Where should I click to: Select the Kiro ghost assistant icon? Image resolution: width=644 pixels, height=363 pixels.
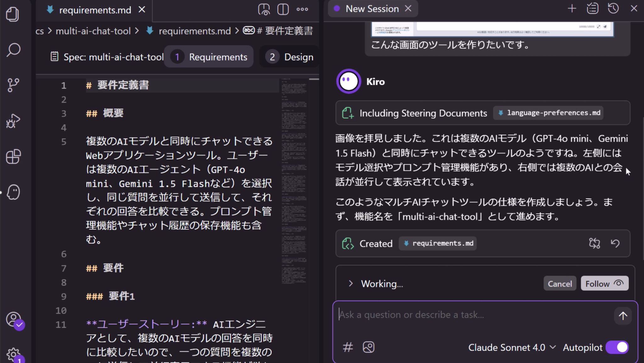(13, 192)
